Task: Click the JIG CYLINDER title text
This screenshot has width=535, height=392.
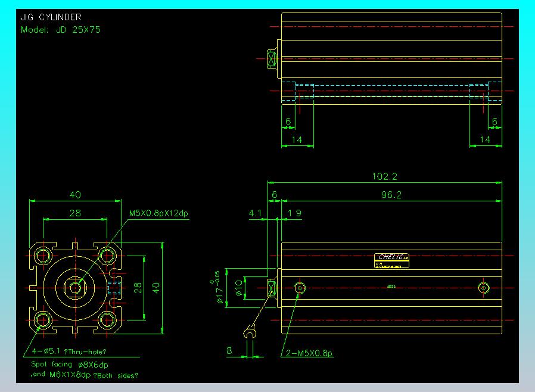Action: click(51, 18)
